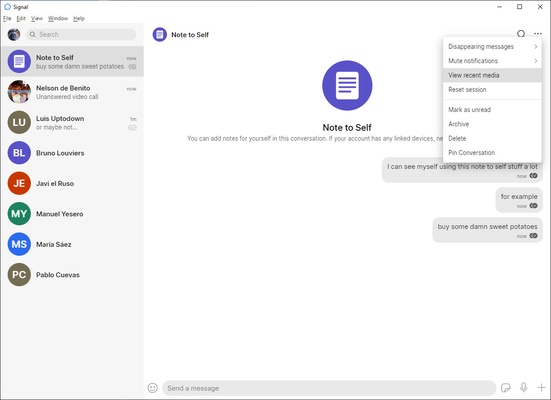
Task: Open the Bruno Louviers chat
Action: (72, 153)
